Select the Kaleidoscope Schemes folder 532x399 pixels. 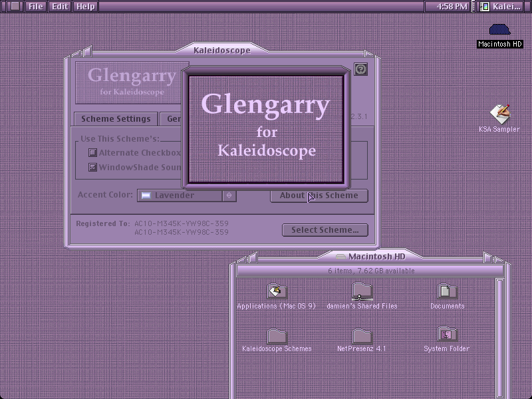point(277,336)
